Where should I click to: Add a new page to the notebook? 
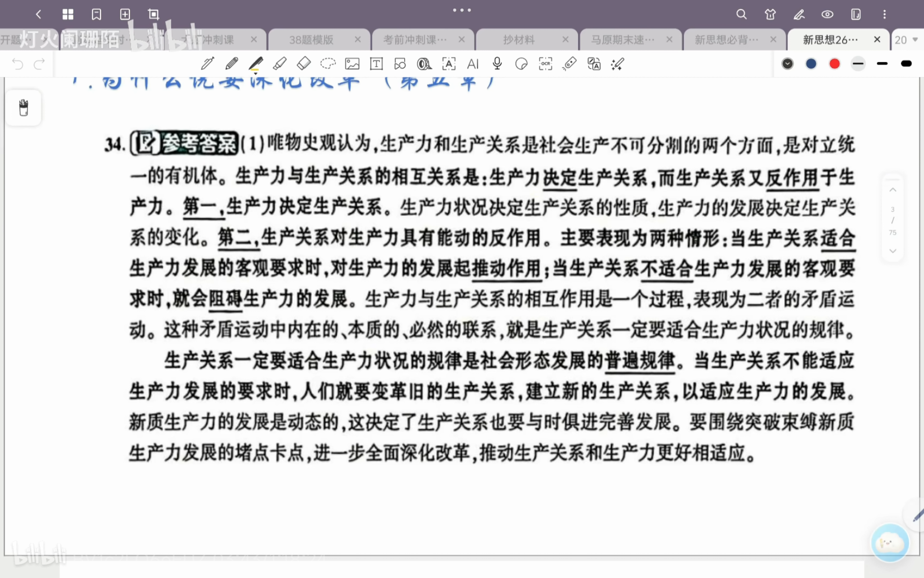coord(125,14)
